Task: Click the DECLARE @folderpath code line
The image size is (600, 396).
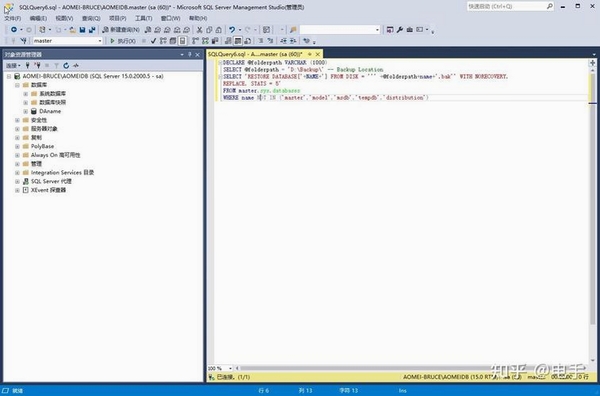Action: click(275, 62)
